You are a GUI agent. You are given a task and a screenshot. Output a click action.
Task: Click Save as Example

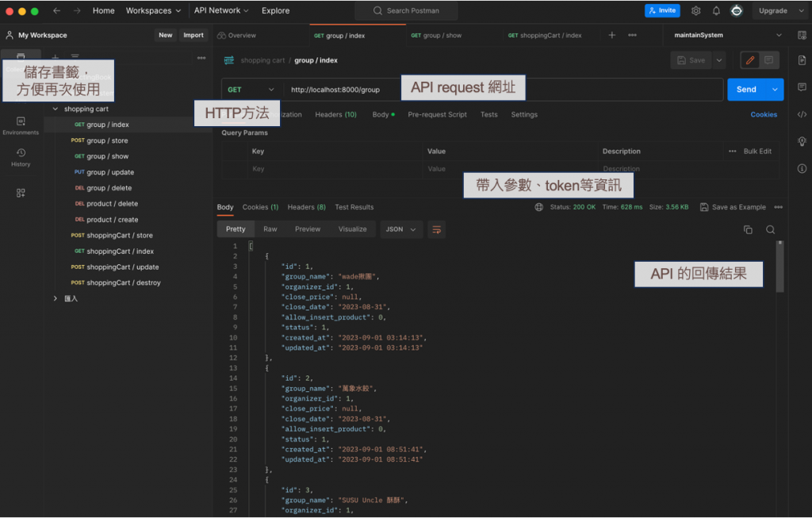733,207
